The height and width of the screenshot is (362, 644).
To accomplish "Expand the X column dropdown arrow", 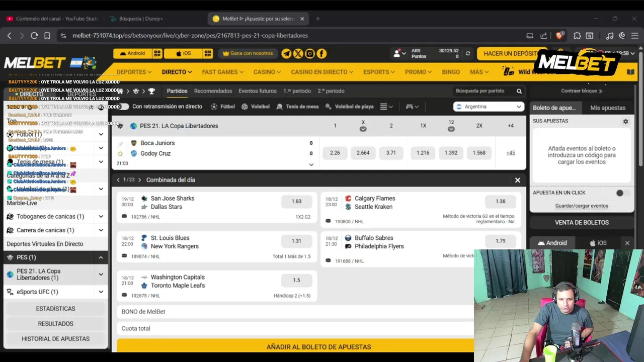I will [363, 129].
